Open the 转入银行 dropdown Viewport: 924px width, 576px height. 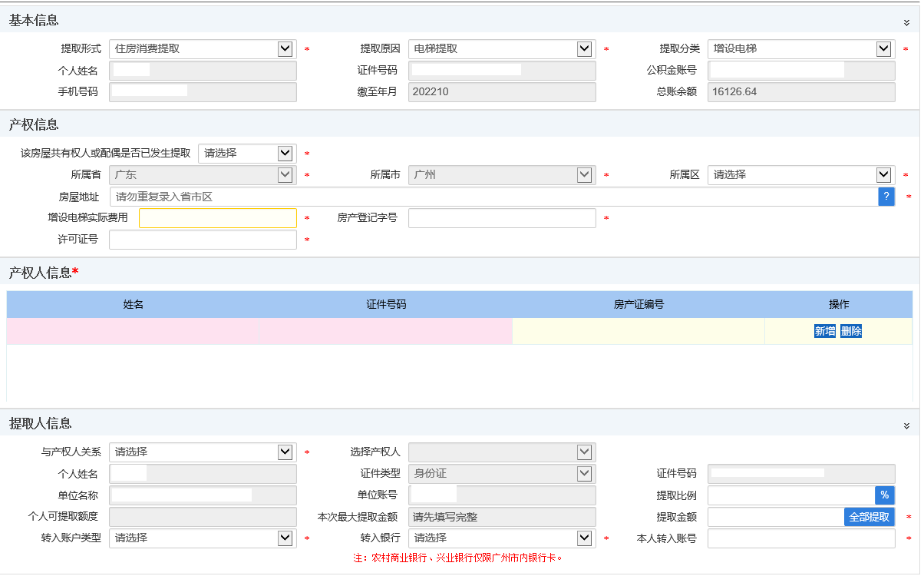click(x=502, y=538)
